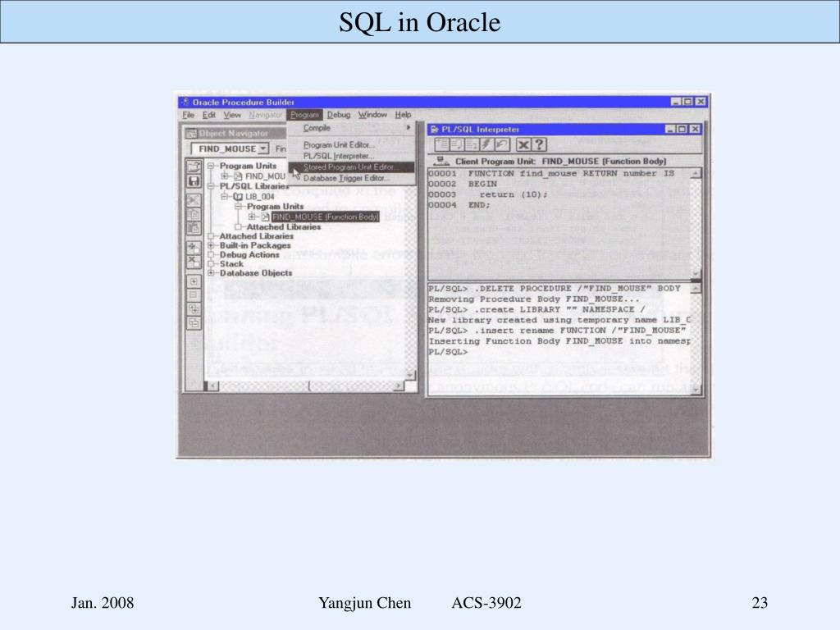This screenshot has height=630, width=840.
Task: Open the Help menu
Action: click(403, 115)
